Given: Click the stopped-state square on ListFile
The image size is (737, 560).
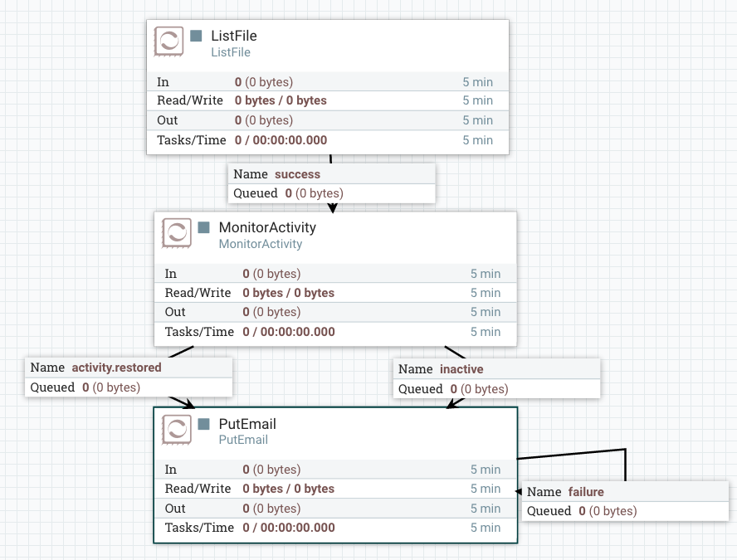Looking at the screenshot, I should [196, 36].
